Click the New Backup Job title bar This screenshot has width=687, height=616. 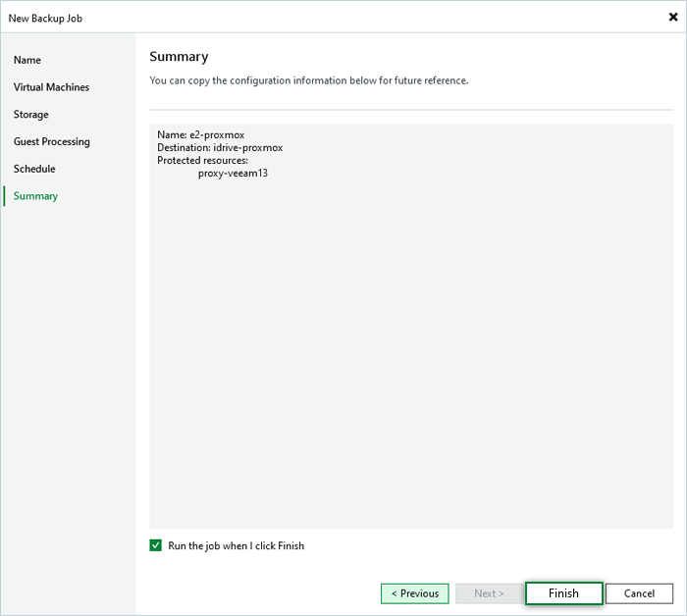click(x=294, y=17)
